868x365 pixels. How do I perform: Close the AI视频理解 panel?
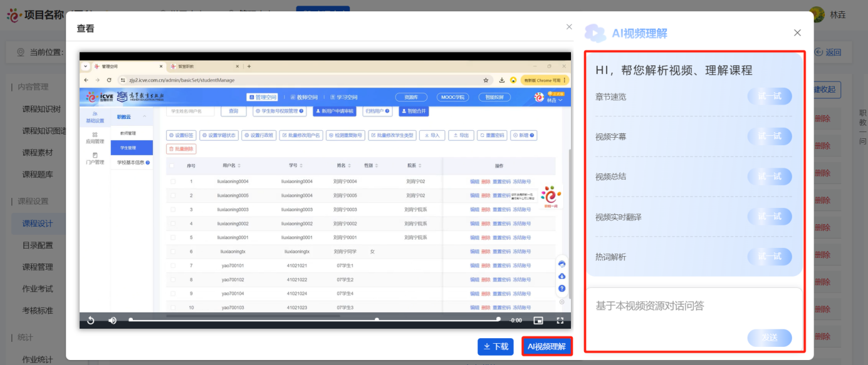797,33
